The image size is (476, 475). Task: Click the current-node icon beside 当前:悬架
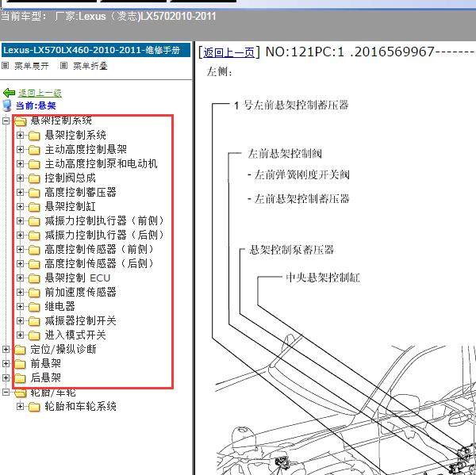(6, 105)
